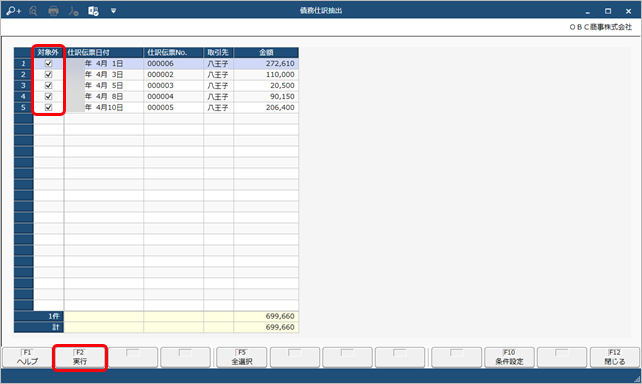Minimize the 債務仕訳抽出 window
The width and height of the screenshot is (642, 384).
click(x=588, y=11)
